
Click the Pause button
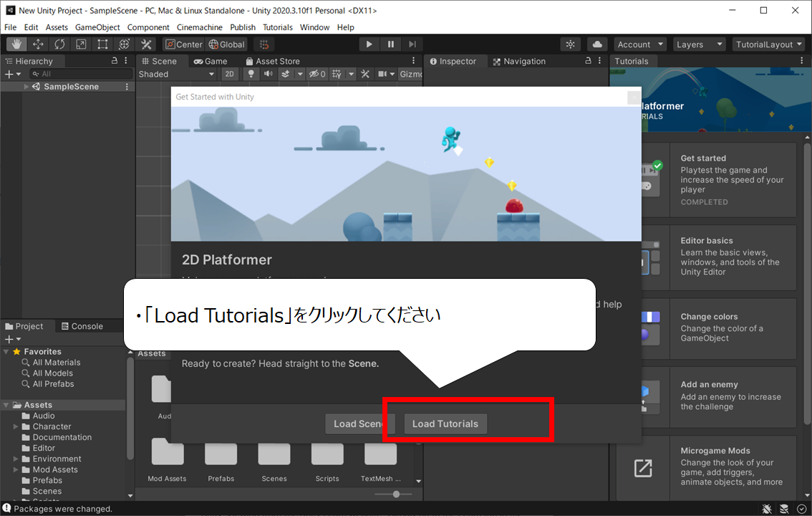(x=390, y=44)
